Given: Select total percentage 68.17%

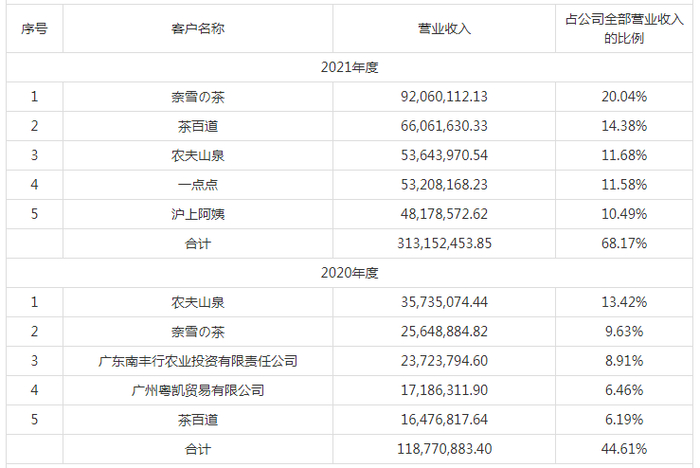Looking at the screenshot, I should click(624, 243).
